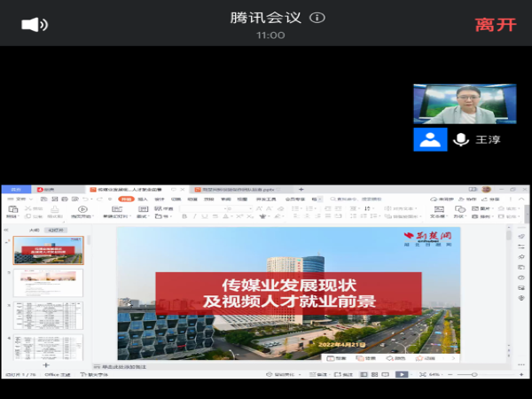Open the 视图 ribbon tab
This screenshot has width=532, height=399.
tap(242, 199)
